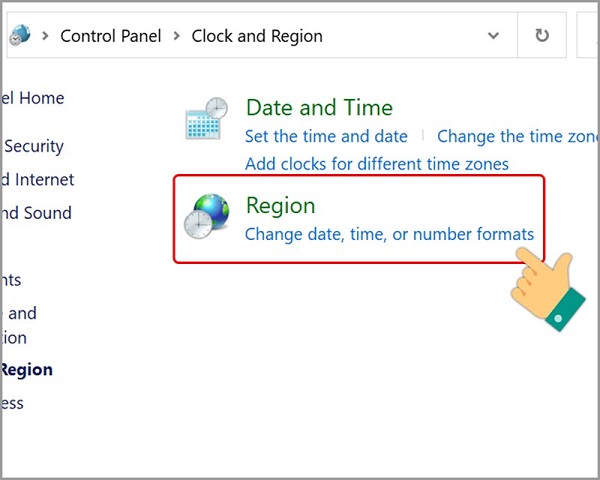The height and width of the screenshot is (480, 600).
Task: Go to Control Panel Home in sidebar
Action: (x=34, y=98)
